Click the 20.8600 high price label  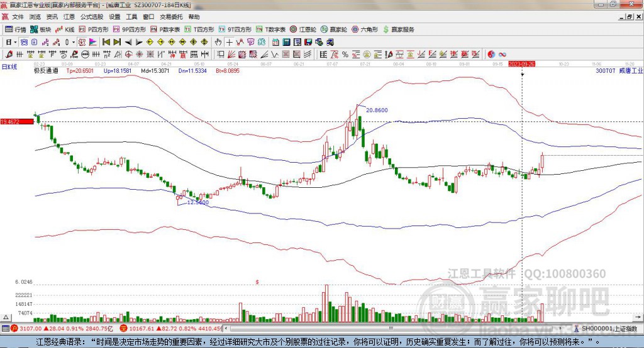(377, 110)
